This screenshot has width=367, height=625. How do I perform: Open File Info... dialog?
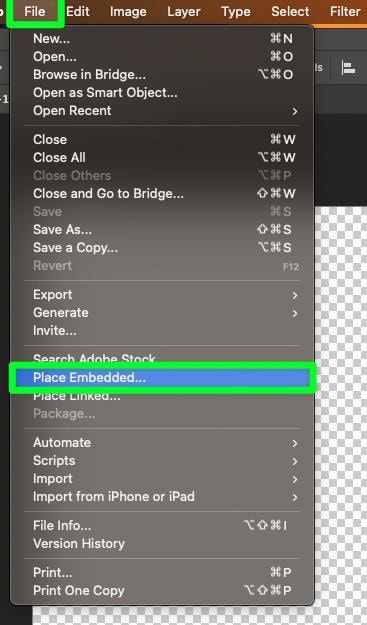162,526
